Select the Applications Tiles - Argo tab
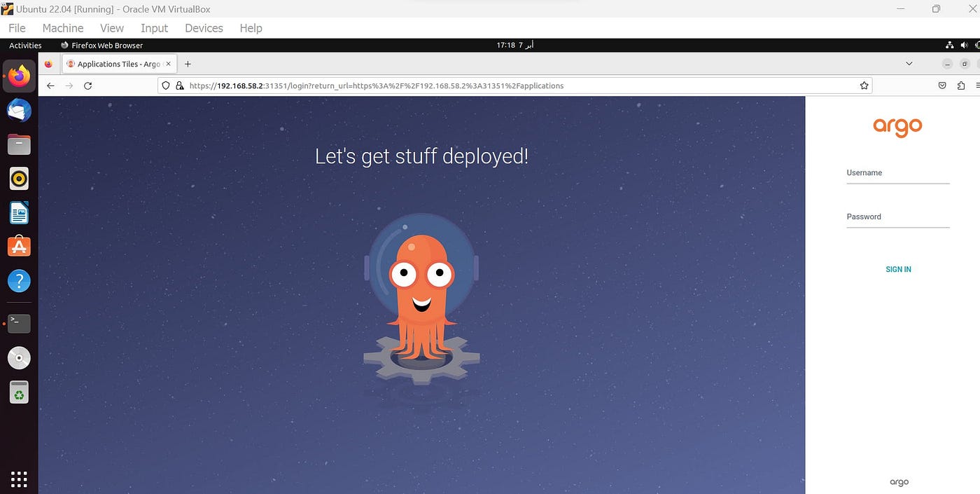This screenshot has width=980, height=494. [118, 64]
